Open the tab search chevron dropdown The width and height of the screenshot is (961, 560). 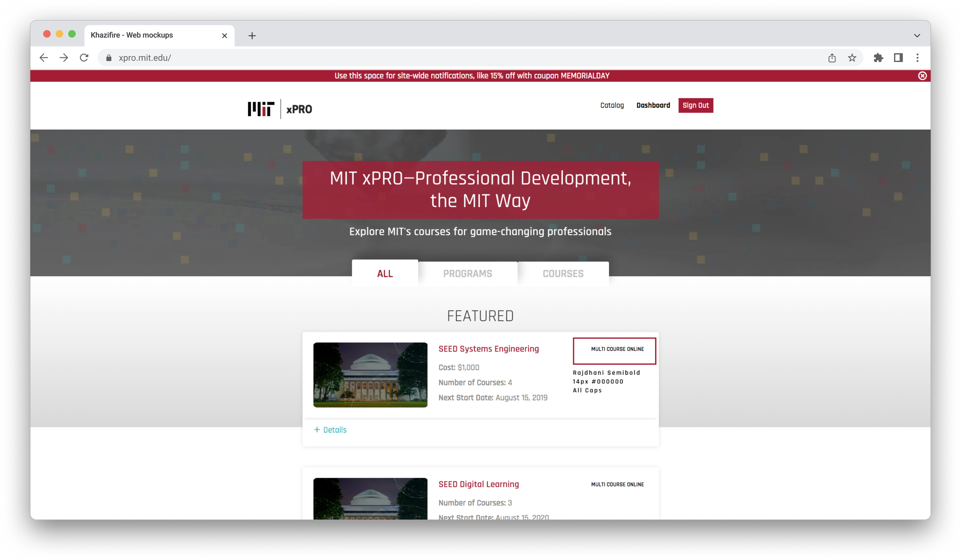(x=917, y=35)
